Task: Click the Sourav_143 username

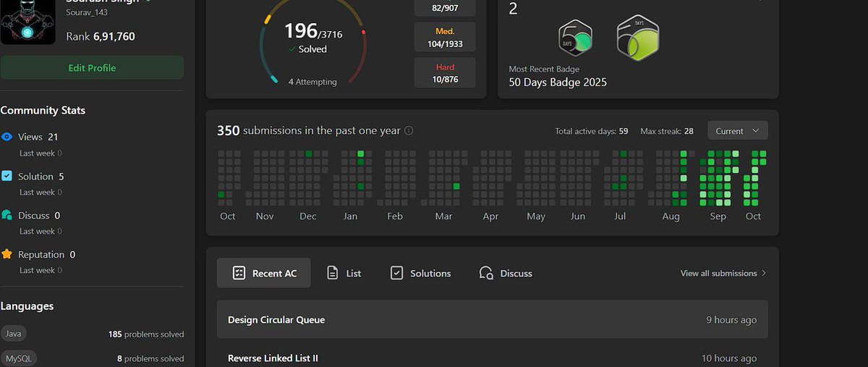Action: (86, 12)
